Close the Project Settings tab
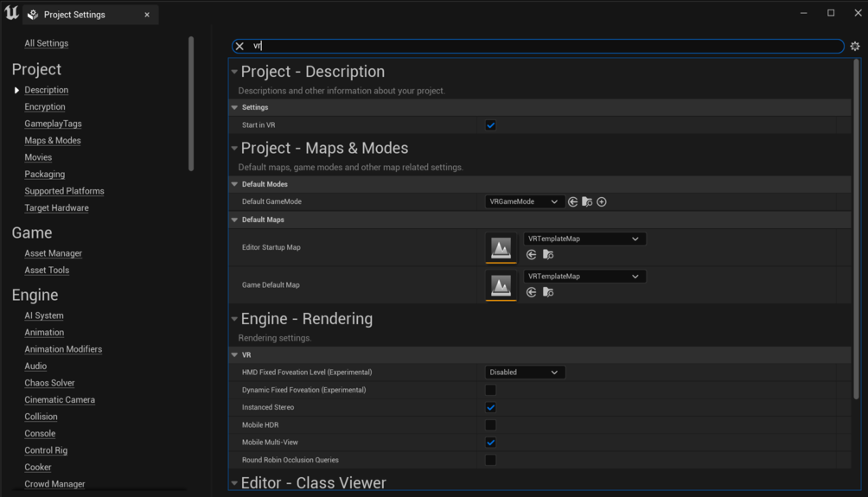The image size is (868, 497). pyautogui.click(x=147, y=15)
